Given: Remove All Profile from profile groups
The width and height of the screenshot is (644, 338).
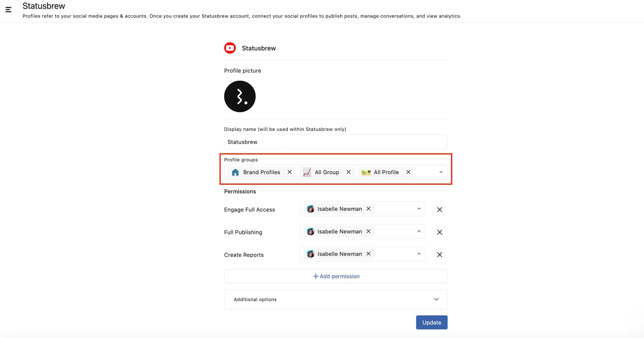Looking at the screenshot, I should (x=408, y=172).
